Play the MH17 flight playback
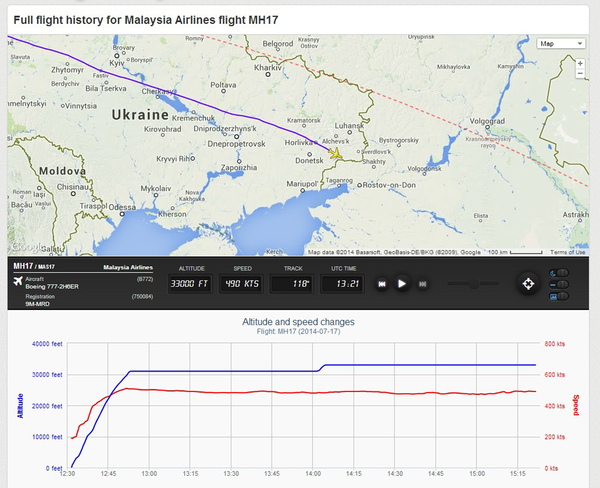Screen dimensions: 600x488 [402, 284]
